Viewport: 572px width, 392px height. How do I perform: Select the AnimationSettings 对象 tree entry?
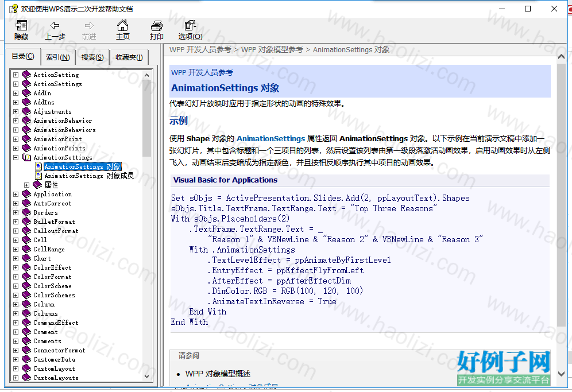point(83,166)
